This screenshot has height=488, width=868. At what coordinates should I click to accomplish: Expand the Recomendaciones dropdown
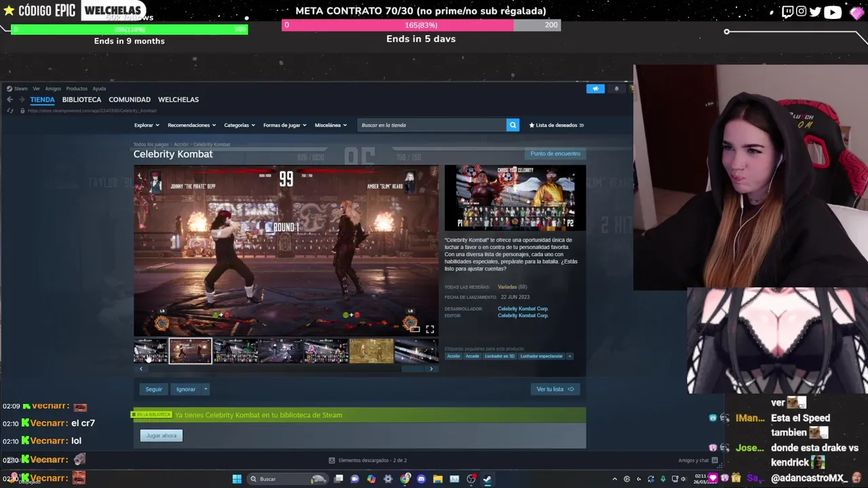(x=191, y=125)
